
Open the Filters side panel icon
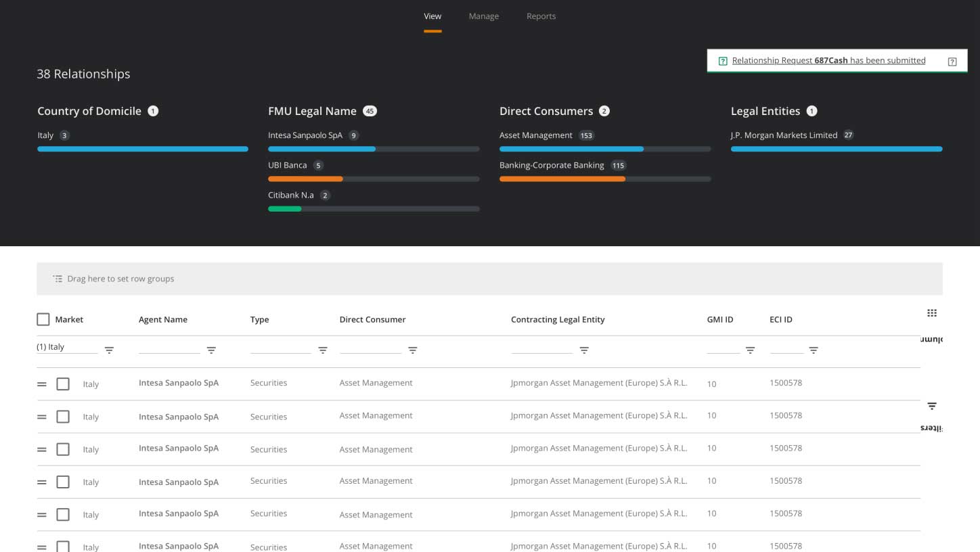point(932,406)
